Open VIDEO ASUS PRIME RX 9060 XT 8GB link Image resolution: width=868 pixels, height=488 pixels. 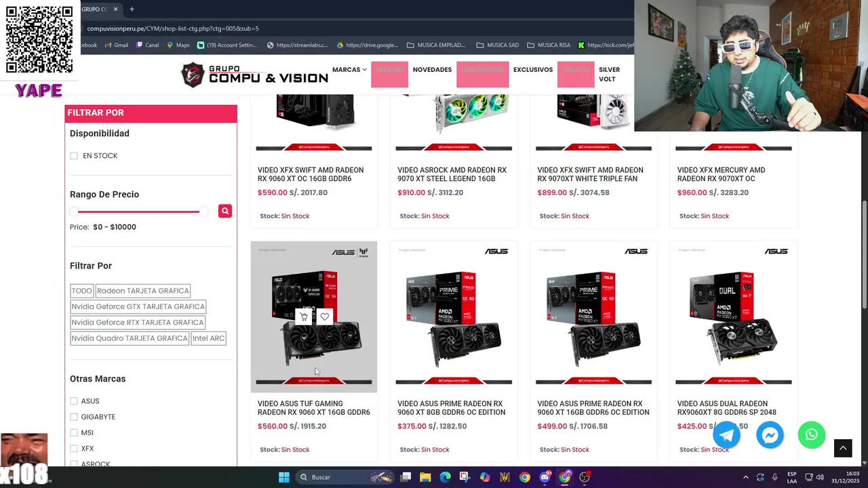point(452,408)
